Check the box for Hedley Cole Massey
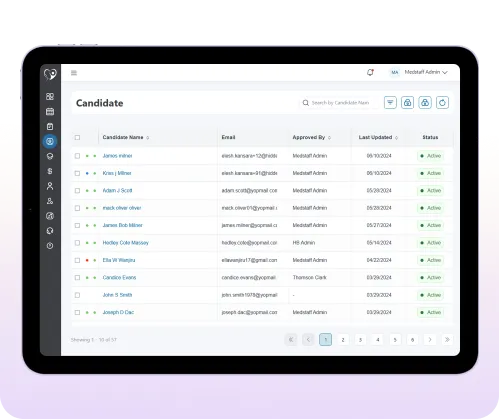 [77, 243]
